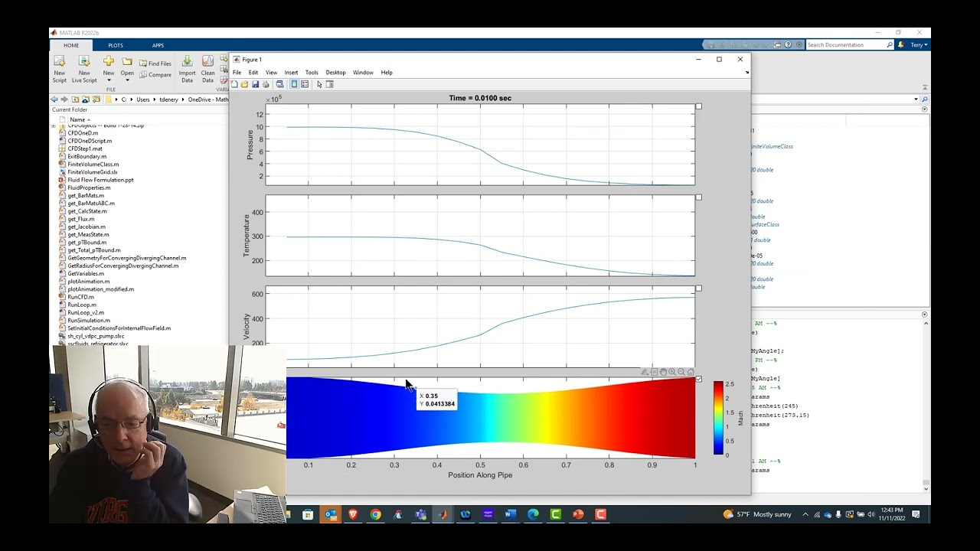Open PowerPoint from Windows taskbar
The width and height of the screenshot is (980, 551).
(x=578, y=514)
